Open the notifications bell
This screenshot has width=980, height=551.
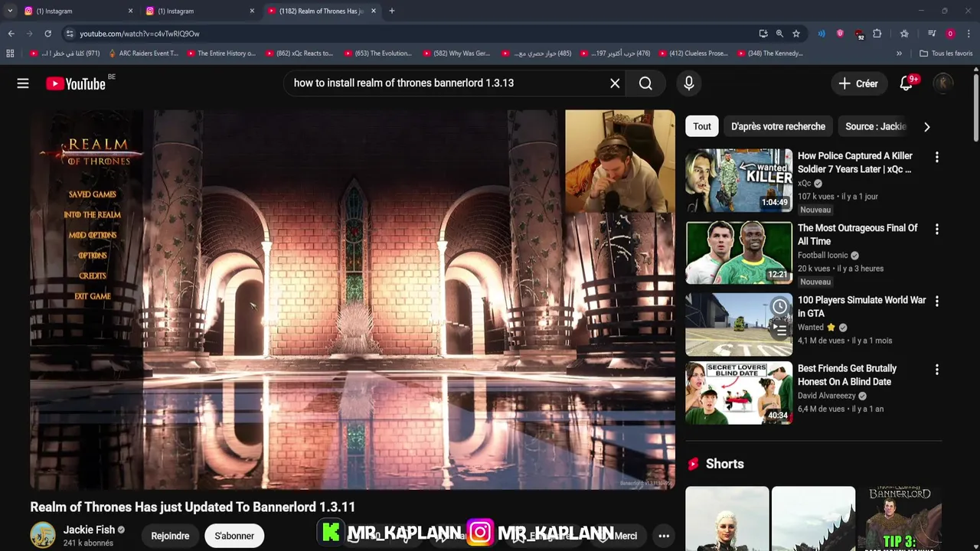pyautogui.click(x=906, y=83)
